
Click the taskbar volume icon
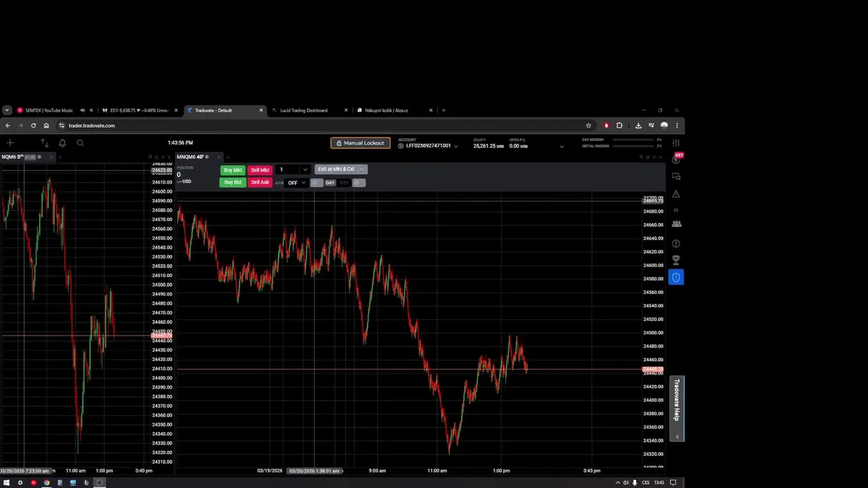(626, 483)
